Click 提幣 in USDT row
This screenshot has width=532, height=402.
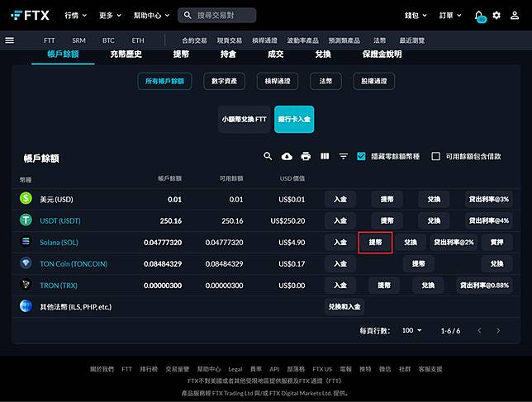387,220
